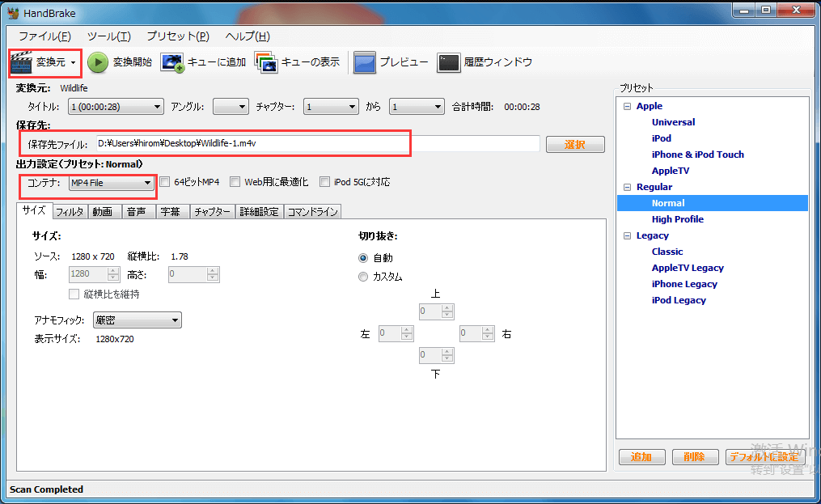821x504 pixels.
Task: Collapse the Apple preset group
Action: click(627, 105)
